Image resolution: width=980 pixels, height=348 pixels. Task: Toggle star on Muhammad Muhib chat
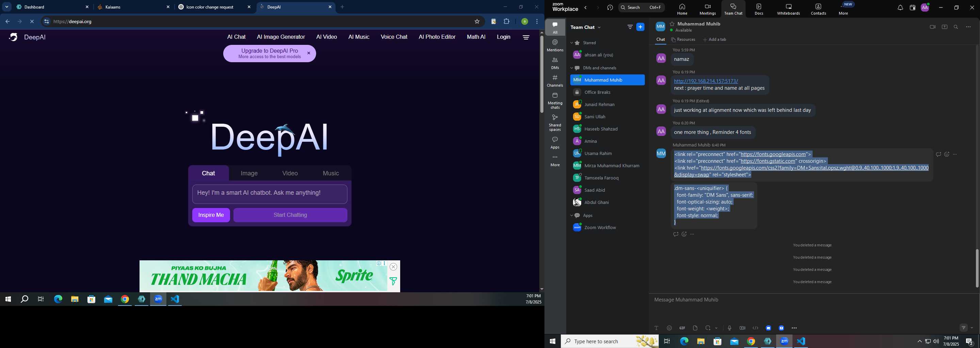point(672,23)
